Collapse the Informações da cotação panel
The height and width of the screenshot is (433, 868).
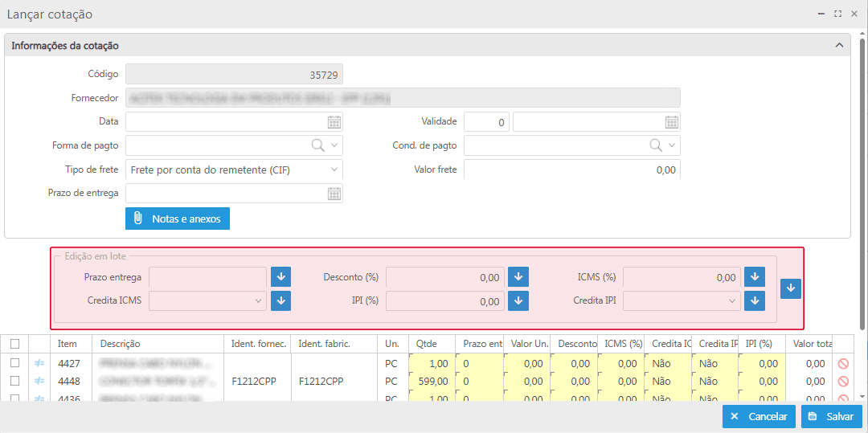coord(839,46)
